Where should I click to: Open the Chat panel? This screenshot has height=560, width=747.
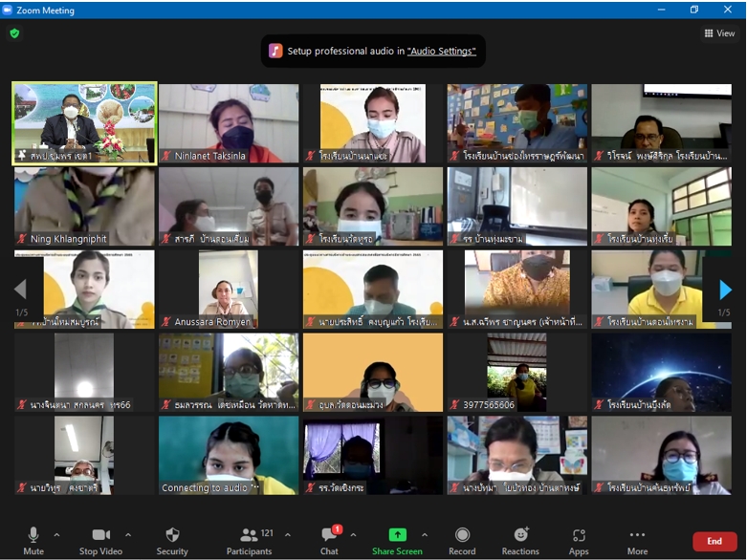pyautogui.click(x=330, y=540)
